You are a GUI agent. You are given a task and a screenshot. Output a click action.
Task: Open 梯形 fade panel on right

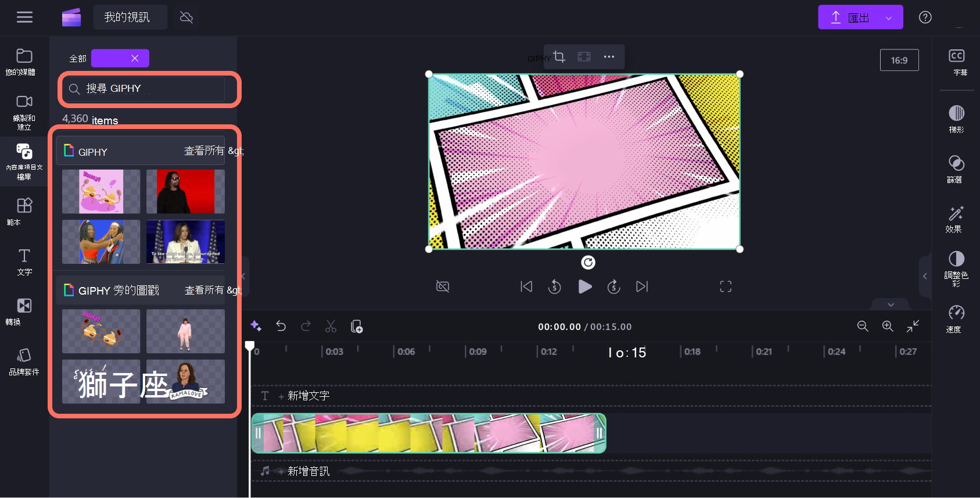tap(957, 119)
